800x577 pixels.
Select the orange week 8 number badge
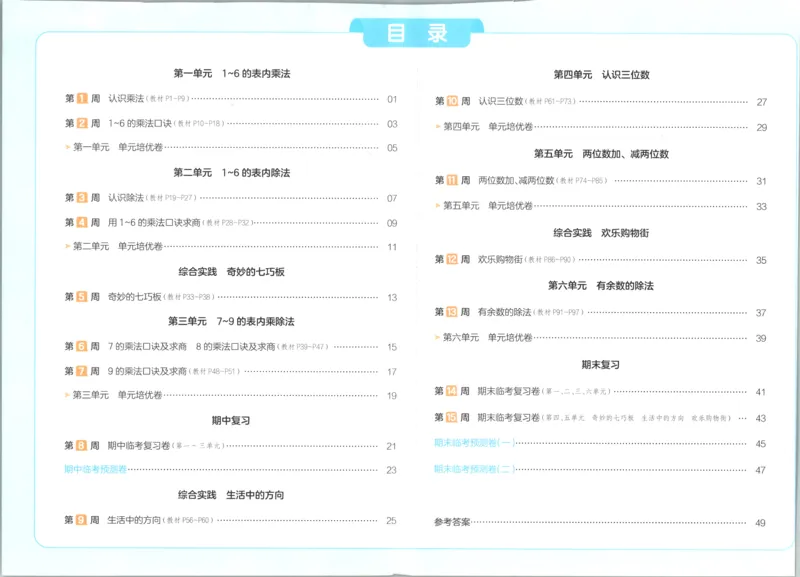pos(81,445)
